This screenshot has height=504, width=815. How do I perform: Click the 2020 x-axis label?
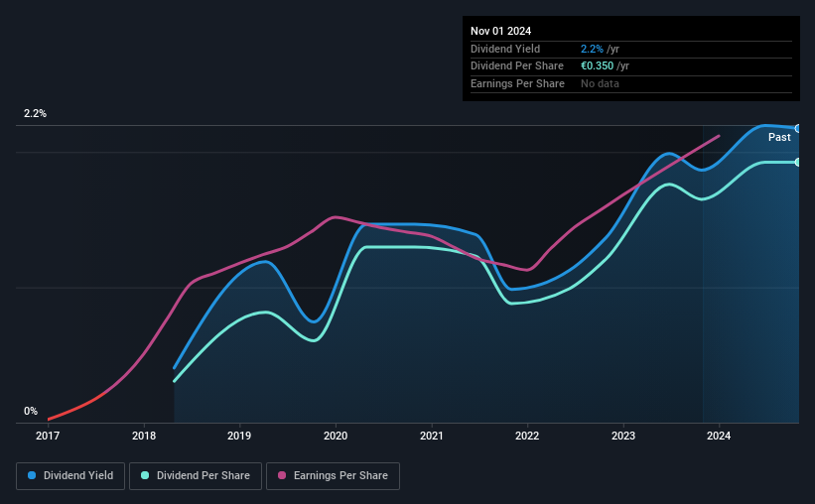[336, 436]
